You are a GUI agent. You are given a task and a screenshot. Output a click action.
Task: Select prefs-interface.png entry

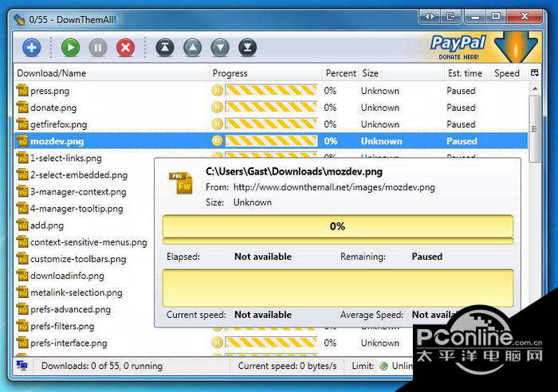(x=69, y=343)
